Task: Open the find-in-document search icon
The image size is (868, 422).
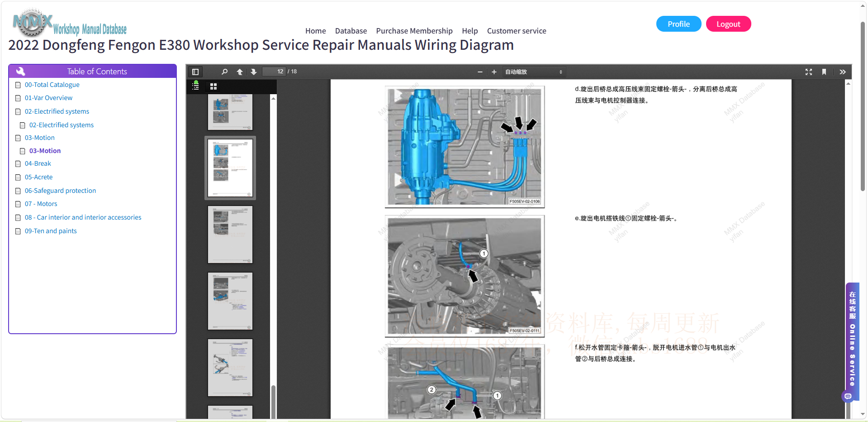Action: [x=224, y=72]
